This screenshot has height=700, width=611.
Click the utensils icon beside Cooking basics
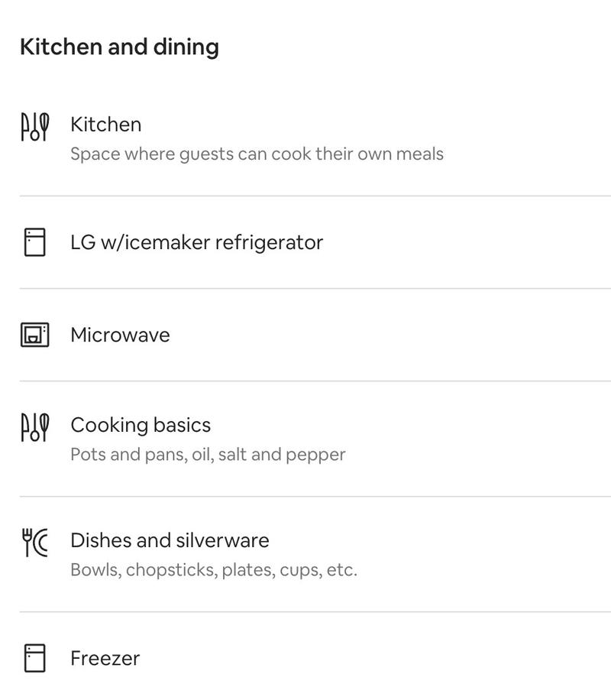click(34, 427)
